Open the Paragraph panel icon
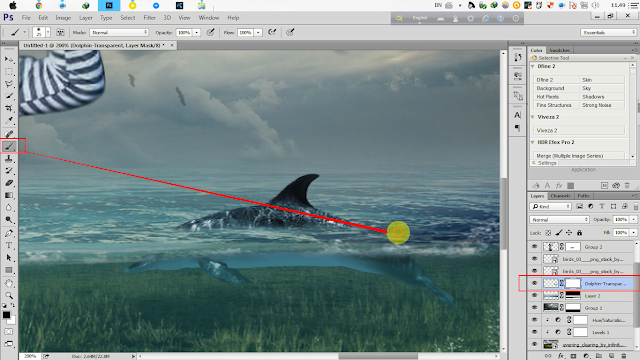Screen dimensions: 640x360 [x=518, y=128]
